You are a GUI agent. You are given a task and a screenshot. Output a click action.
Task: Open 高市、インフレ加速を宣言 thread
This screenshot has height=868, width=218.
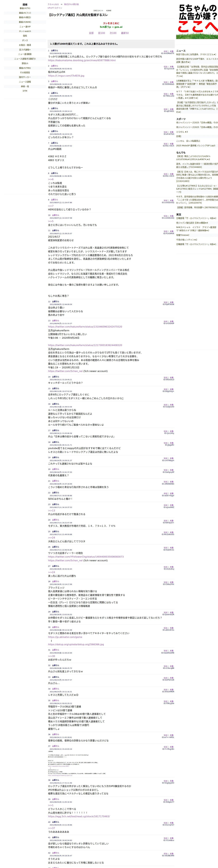197,165
